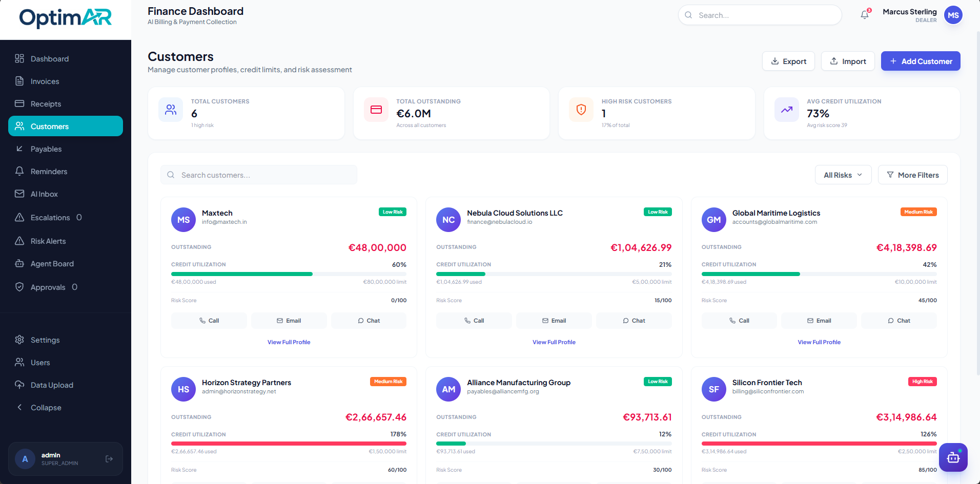The width and height of the screenshot is (980, 484).
Task: Collapse the sidebar
Action: point(66,408)
